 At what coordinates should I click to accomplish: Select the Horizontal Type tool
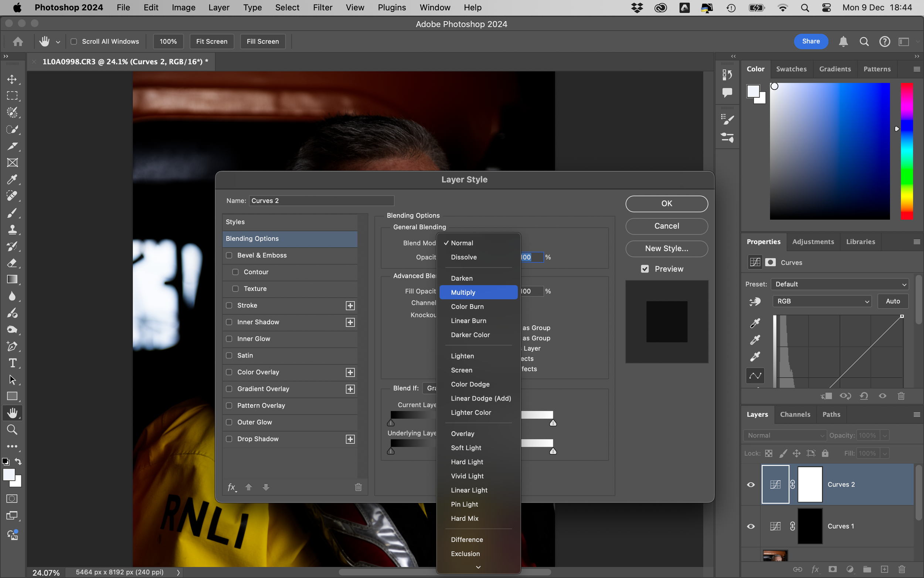pos(12,363)
